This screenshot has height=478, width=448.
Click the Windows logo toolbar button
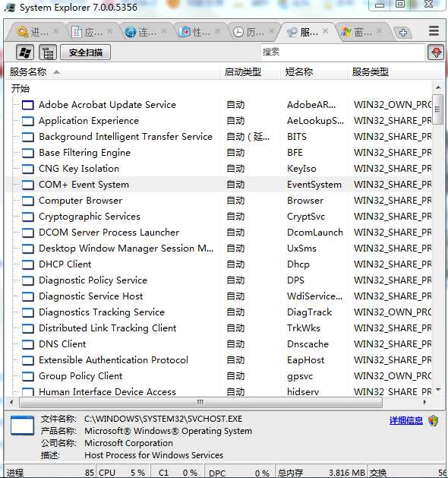click(25, 52)
